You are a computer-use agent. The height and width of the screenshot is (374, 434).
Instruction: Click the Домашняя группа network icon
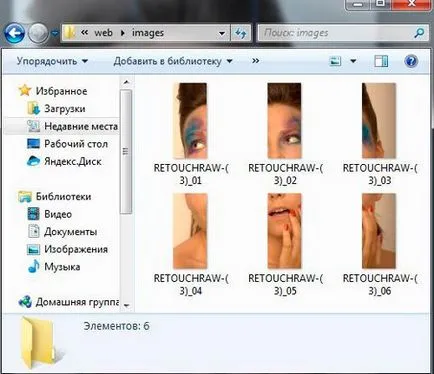(x=25, y=302)
